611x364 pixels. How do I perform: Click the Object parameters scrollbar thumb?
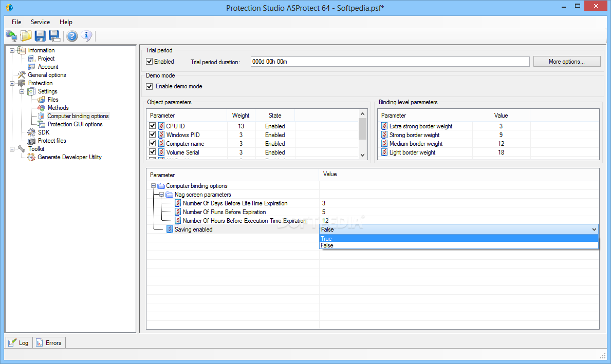point(362,128)
